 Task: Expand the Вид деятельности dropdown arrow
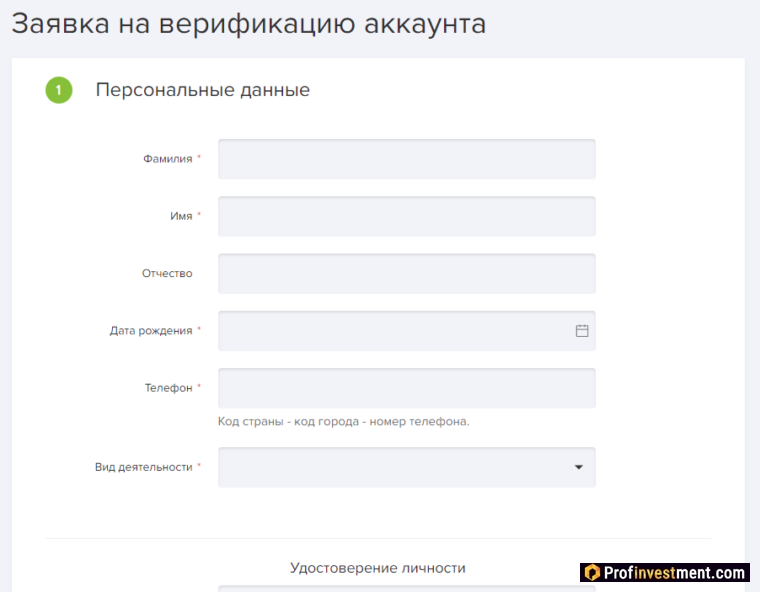pos(578,467)
